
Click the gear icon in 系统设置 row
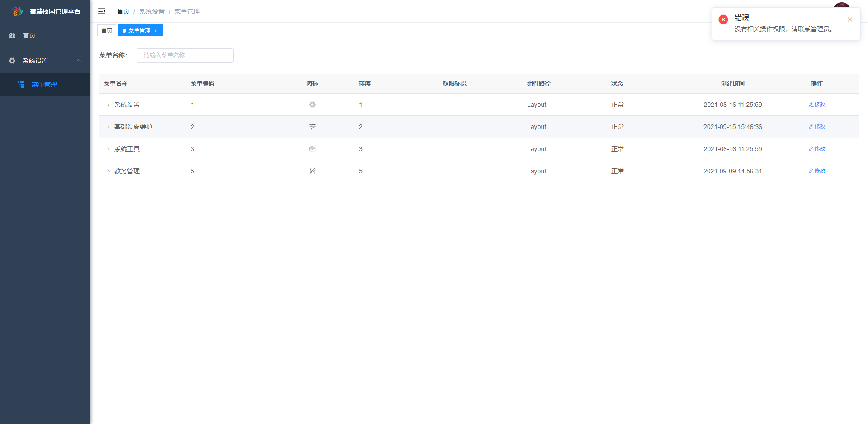pyautogui.click(x=312, y=105)
